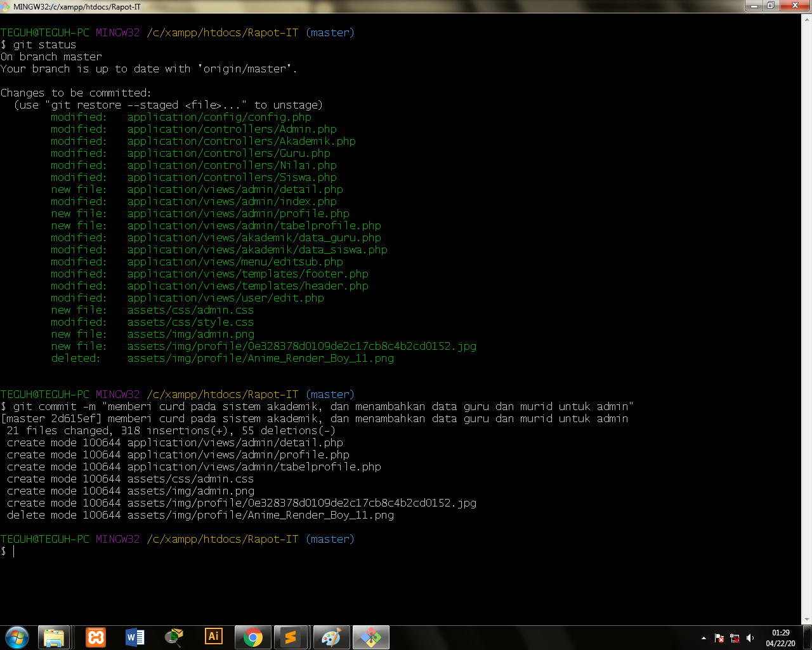This screenshot has height=650, width=812.
Task: Open the Windows Start menu orb
Action: (x=17, y=637)
